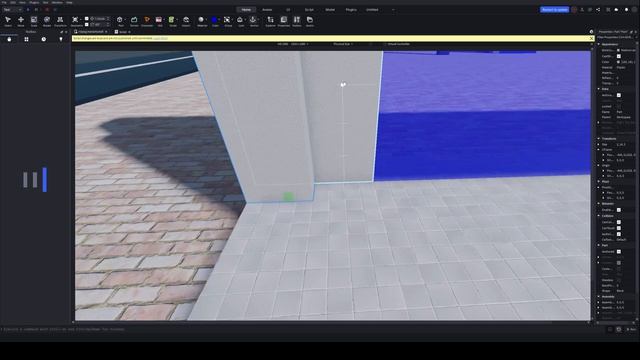The height and width of the screenshot is (360, 640).
Task: Toggle the Locked checkbox in Properties
Action: (619, 106)
